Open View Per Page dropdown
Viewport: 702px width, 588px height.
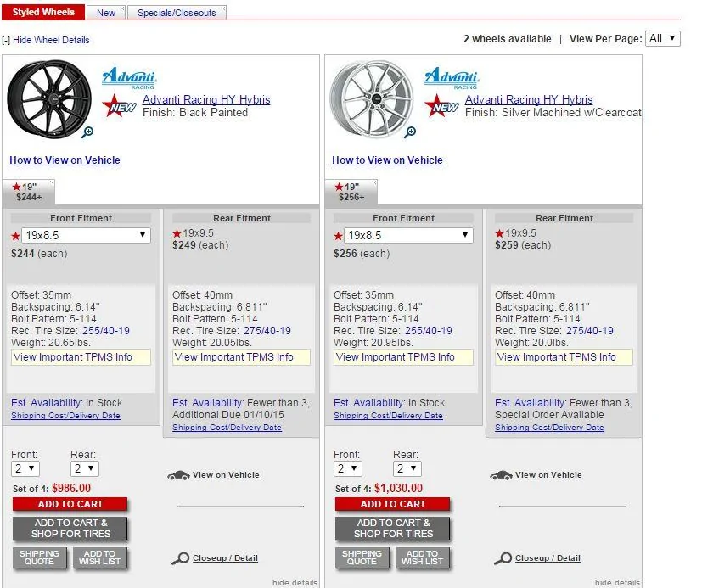tap(663, 38)
